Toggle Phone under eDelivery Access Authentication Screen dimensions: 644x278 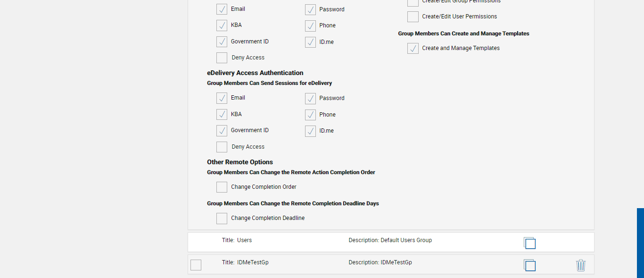310,115
